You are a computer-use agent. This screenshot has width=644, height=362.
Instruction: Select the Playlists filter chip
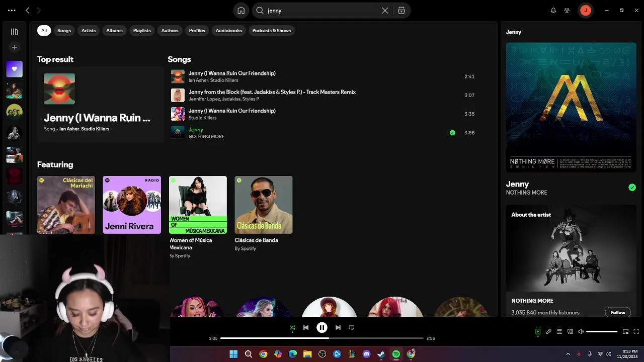(142, 31)
